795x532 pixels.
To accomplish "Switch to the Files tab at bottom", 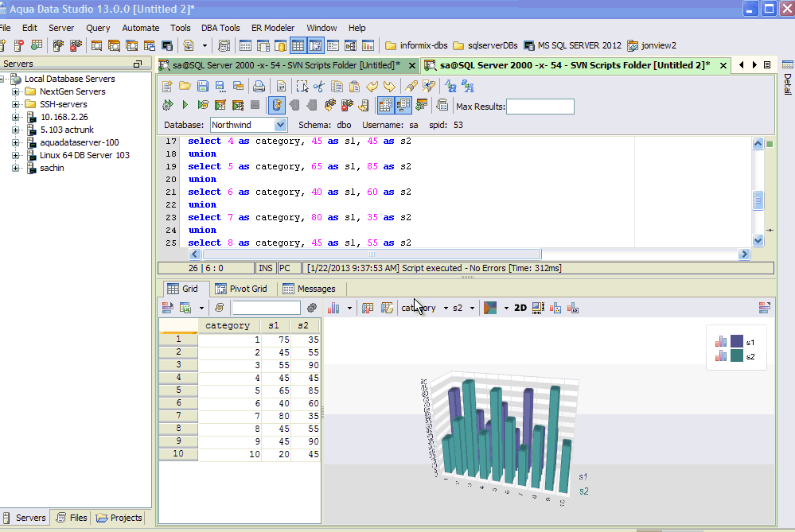I will click(x=72, y=518).
